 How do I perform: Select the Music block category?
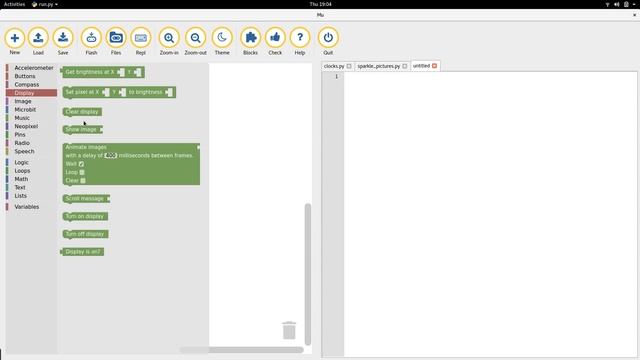[x=22, y=118]
